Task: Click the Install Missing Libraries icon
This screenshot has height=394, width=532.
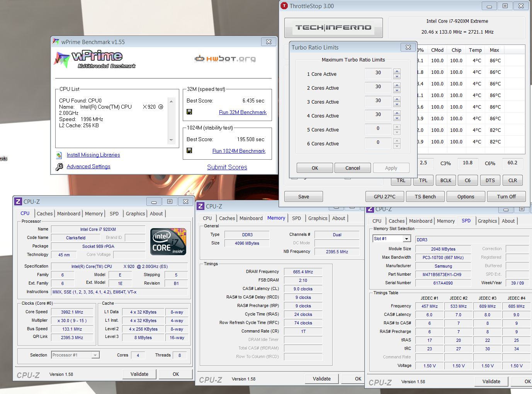Action: coord(59,155)
